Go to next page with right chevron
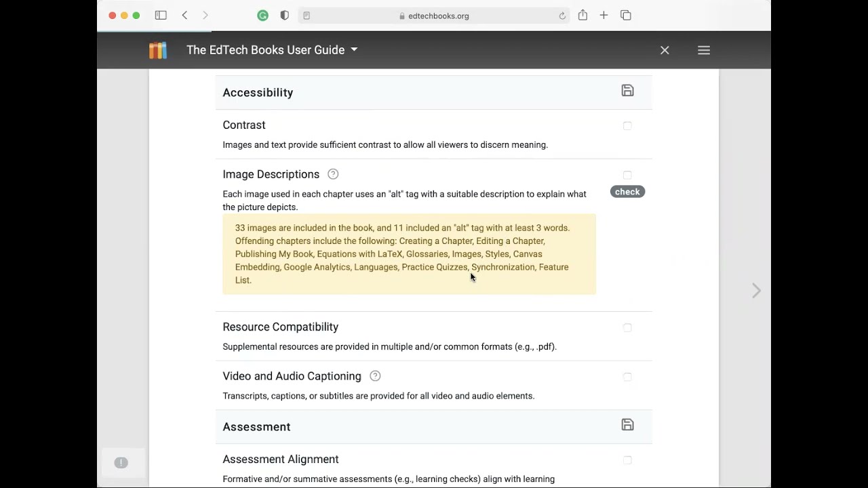The width and height of the screenshot is (868, 488). [x=756, y=291]
